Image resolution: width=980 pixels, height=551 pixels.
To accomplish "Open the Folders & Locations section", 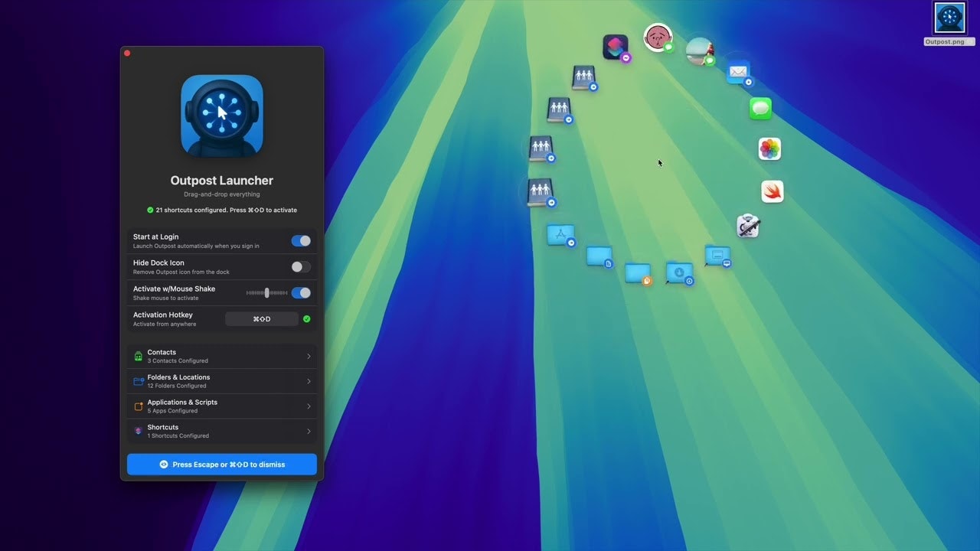I will tap(222, 381).
